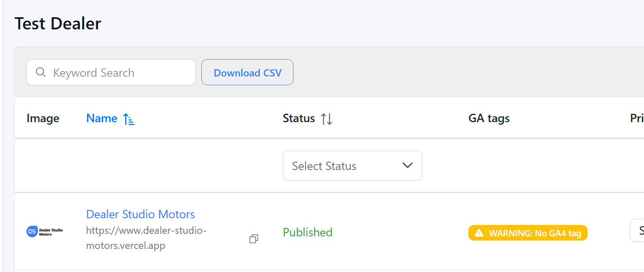The image size is (644, 272).
Task: Click the Status column header label
Action: tap(299, 118)
